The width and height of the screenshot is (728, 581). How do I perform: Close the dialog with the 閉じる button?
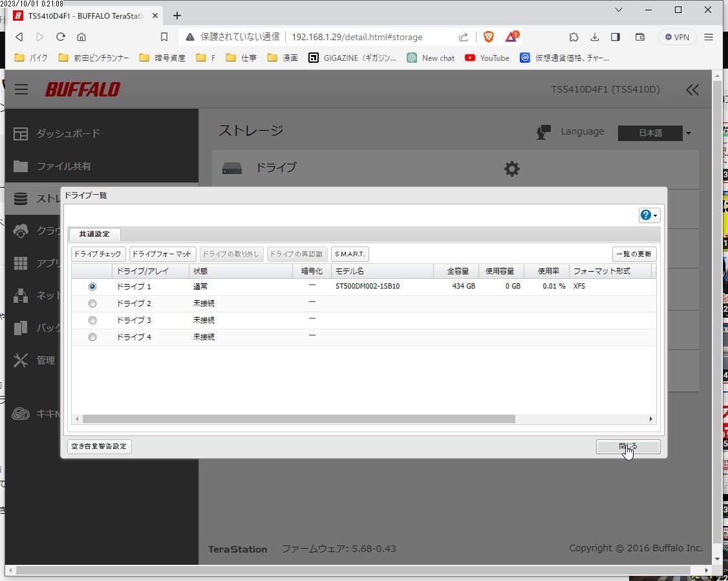pyautogui.click(x=628, y=447)
